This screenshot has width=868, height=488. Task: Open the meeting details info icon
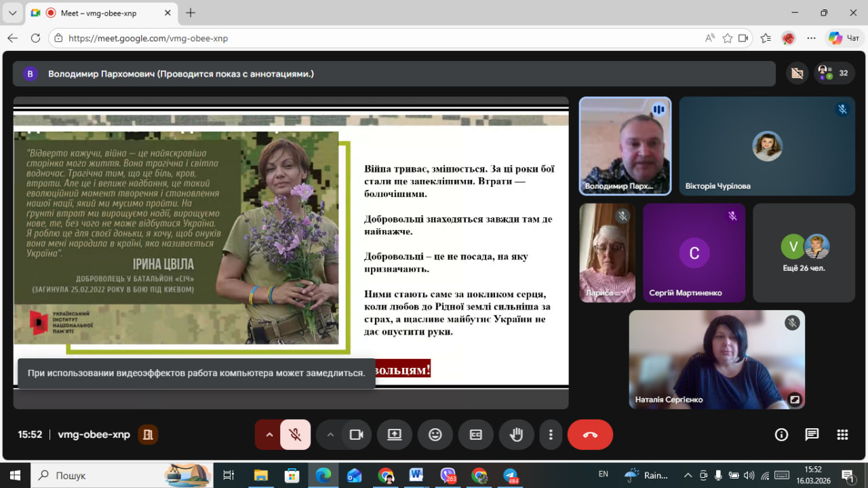(x=781, y=435)
